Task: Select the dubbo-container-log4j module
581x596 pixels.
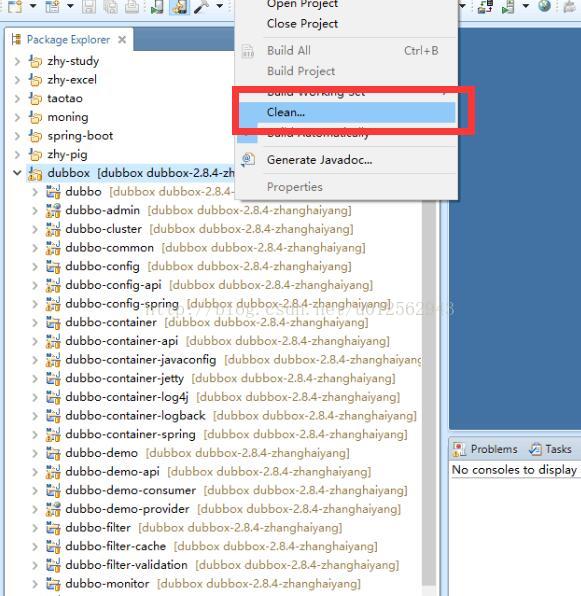Action: [x=127, y=396]
